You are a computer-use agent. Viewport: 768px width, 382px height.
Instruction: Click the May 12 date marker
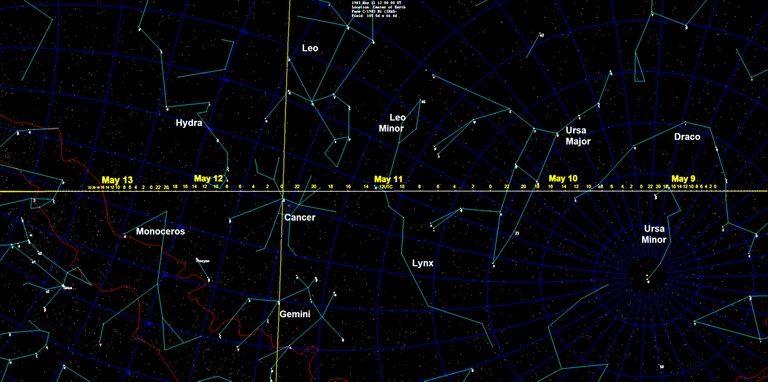tap(208, 178)
